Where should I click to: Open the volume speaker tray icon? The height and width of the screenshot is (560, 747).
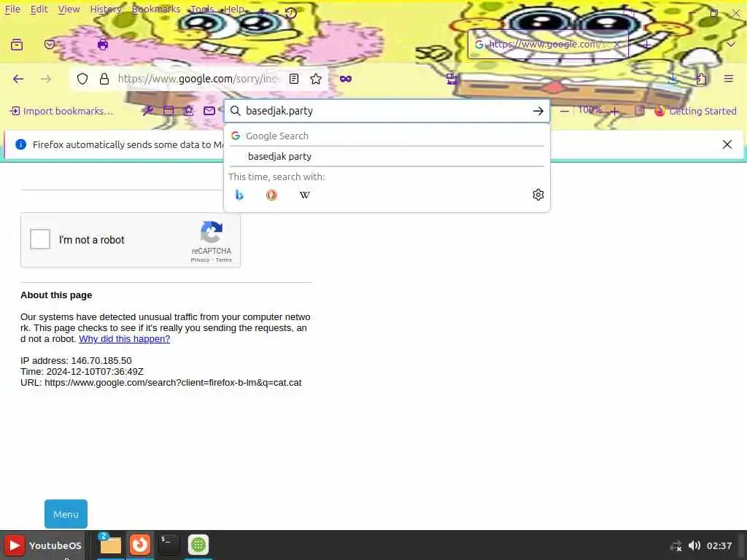click(x=694, y=545)
